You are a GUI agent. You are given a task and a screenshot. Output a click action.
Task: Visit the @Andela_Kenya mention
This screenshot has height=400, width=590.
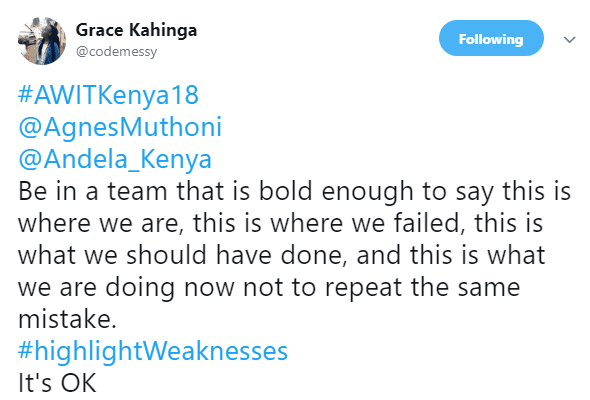(115, 159)
